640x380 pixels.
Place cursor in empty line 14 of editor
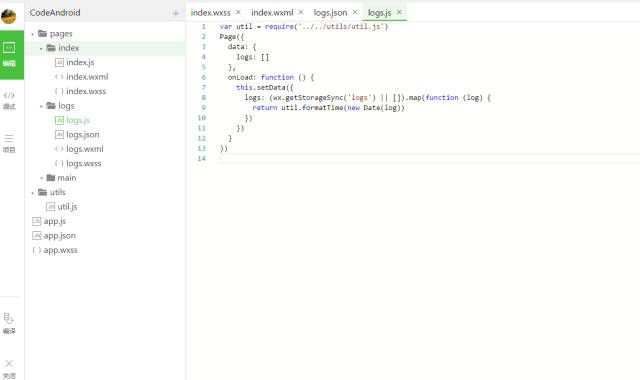click(x=429, y=159)
